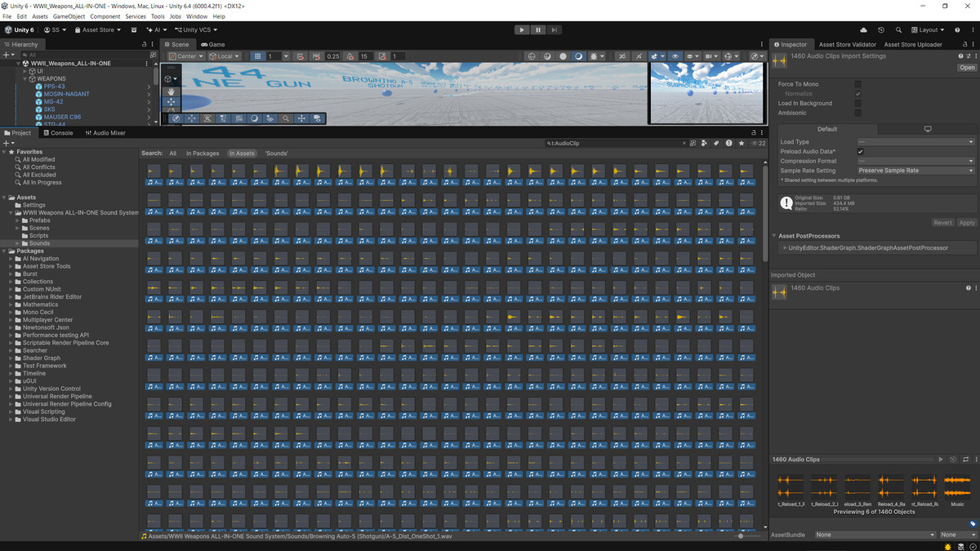Open the Compression Format dropdown

coord(915,161)
